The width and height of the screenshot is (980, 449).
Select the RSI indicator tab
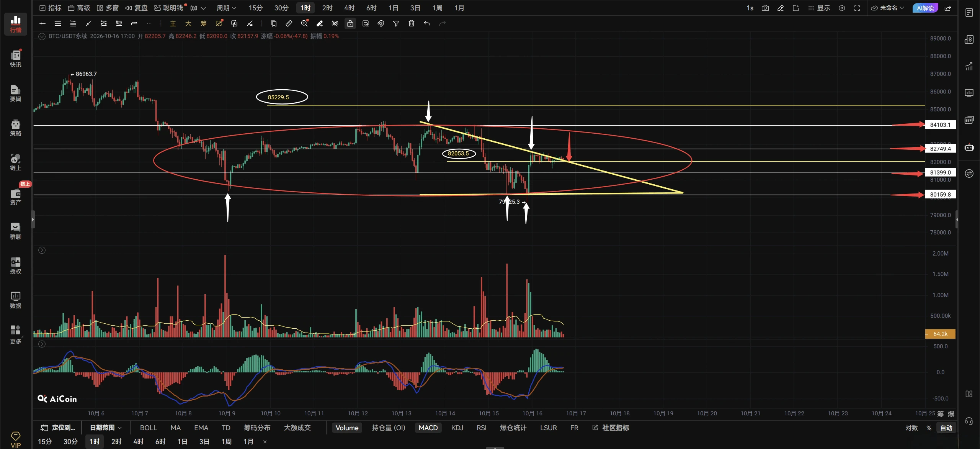pos(481,428)
